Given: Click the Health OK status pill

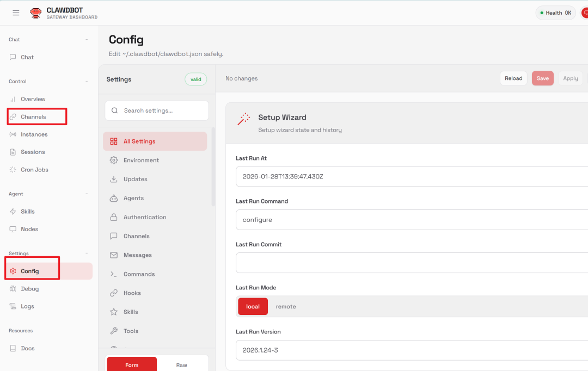Looking at the screenshot, I should [x=555, y=13].
